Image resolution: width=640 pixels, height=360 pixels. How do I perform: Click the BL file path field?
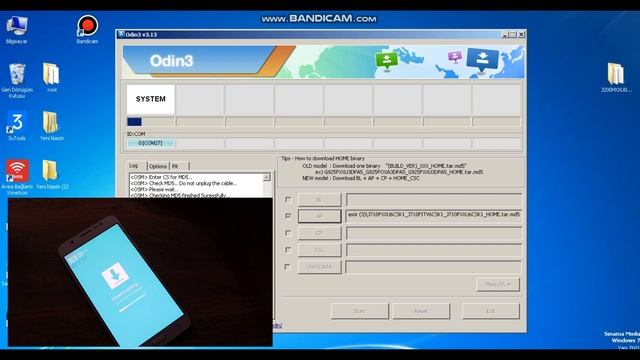pos(434,200)
